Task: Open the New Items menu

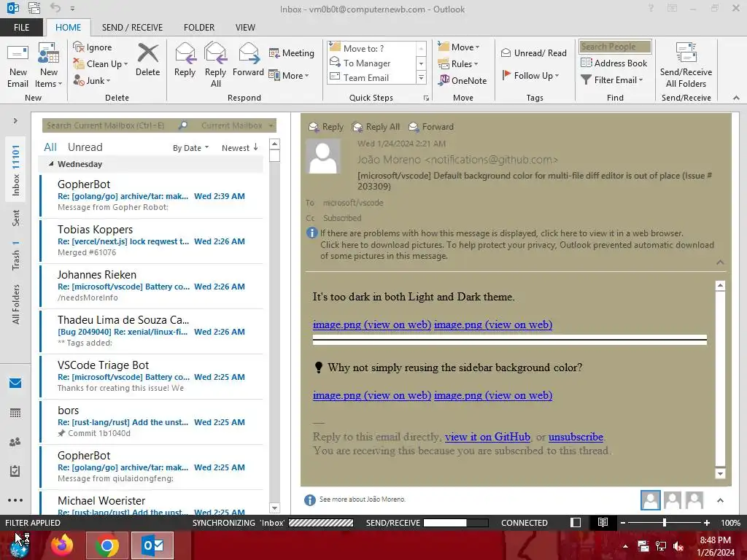Action: point(49,65)
